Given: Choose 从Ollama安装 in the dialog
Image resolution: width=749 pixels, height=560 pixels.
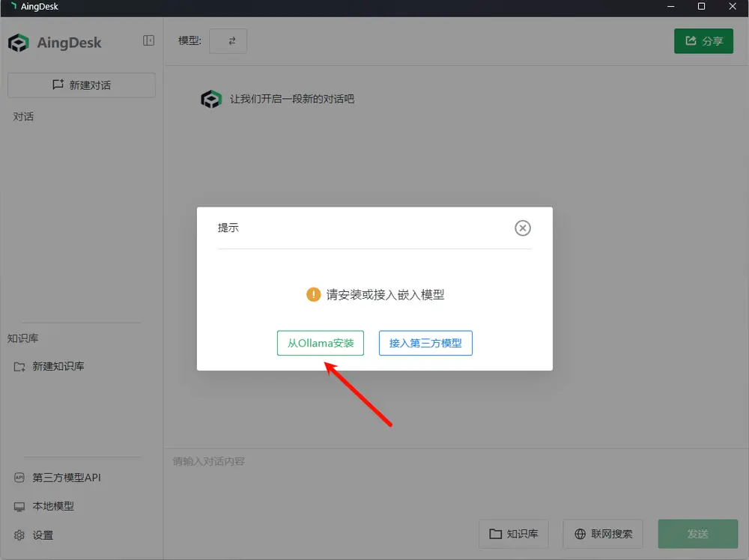Looking at the screenshot, I should point(321,343).
